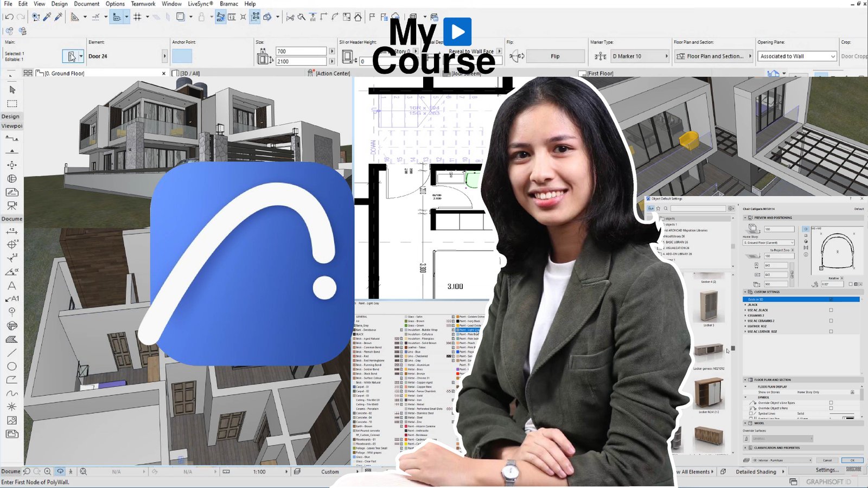Select the Arrow tool in the toolbox
Image resolution: width=868 pixels, height=488 pixels.
(12, 90)
